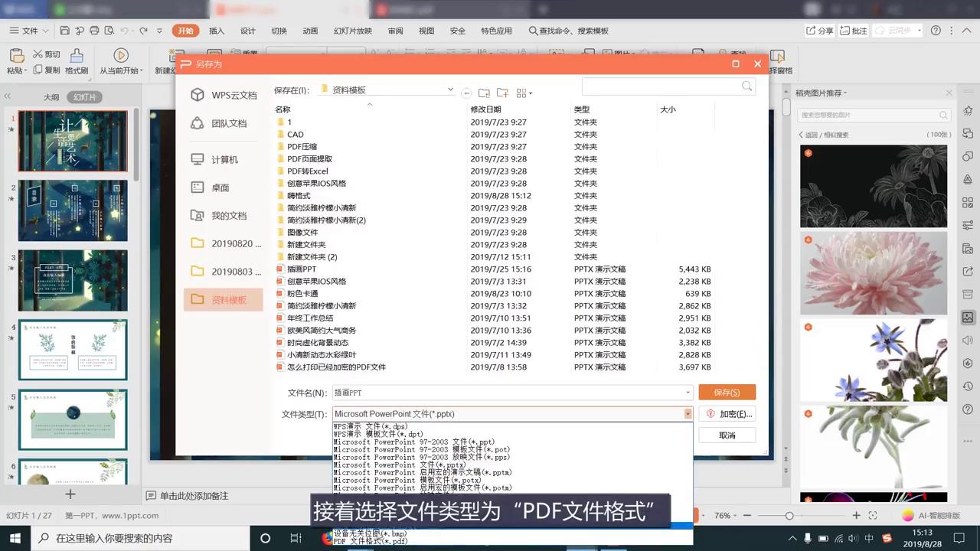Click the new folder icon in dialog
This screenshot has height=551, width=980.
[503, 93]
